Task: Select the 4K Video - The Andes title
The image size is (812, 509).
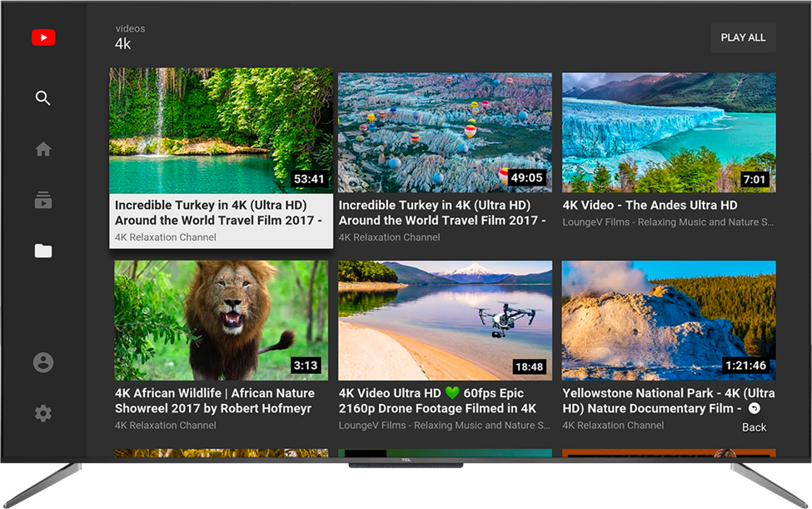Action: tap(650, 205)
